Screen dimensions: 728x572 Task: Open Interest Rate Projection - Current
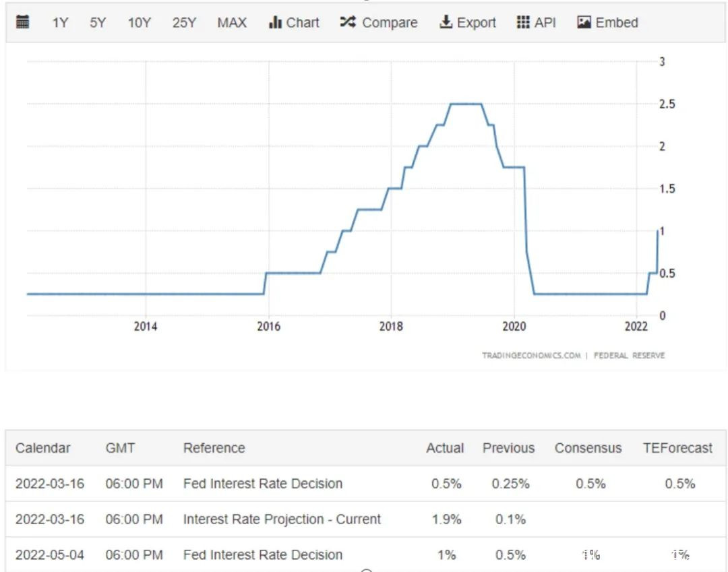282,519
